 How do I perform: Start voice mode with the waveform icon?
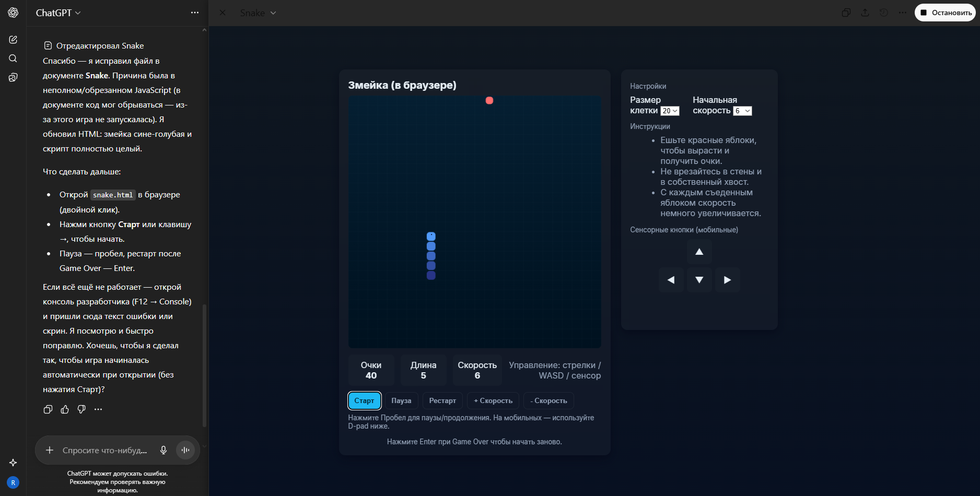(185, 450)
